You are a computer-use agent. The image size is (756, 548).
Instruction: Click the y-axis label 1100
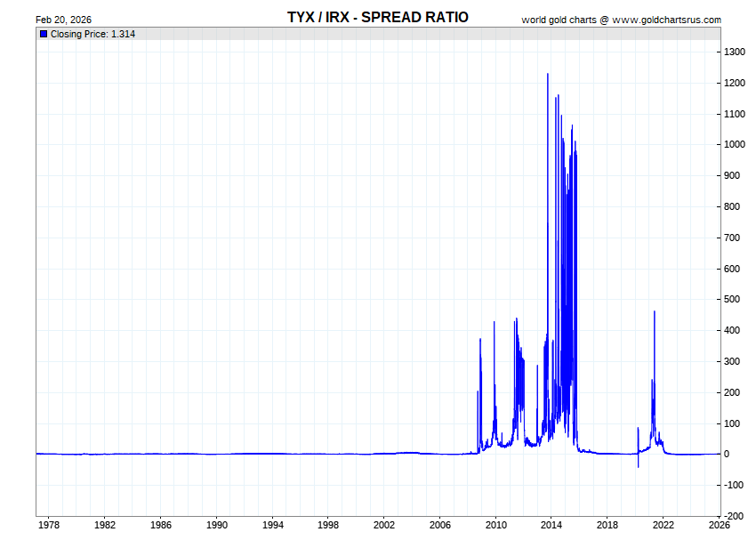click(735, 115)
